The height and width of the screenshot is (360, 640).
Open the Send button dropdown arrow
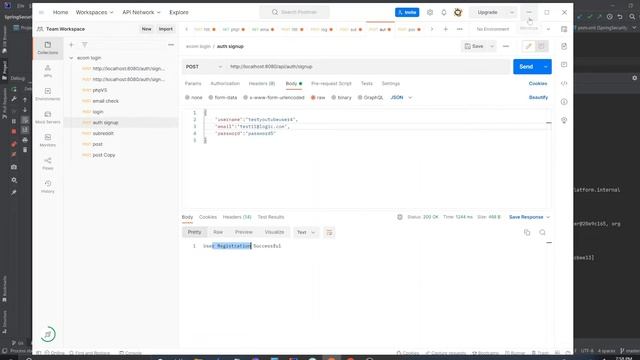(x=545, y=67)
